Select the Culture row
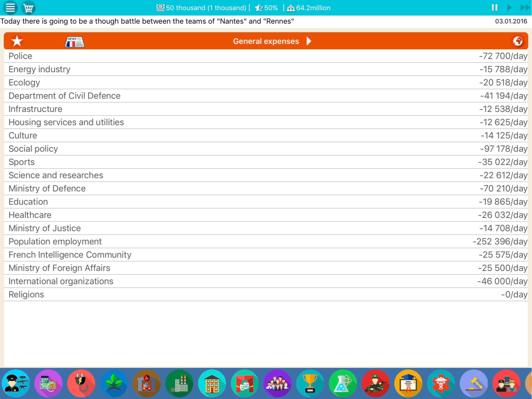 coord(266,135)
